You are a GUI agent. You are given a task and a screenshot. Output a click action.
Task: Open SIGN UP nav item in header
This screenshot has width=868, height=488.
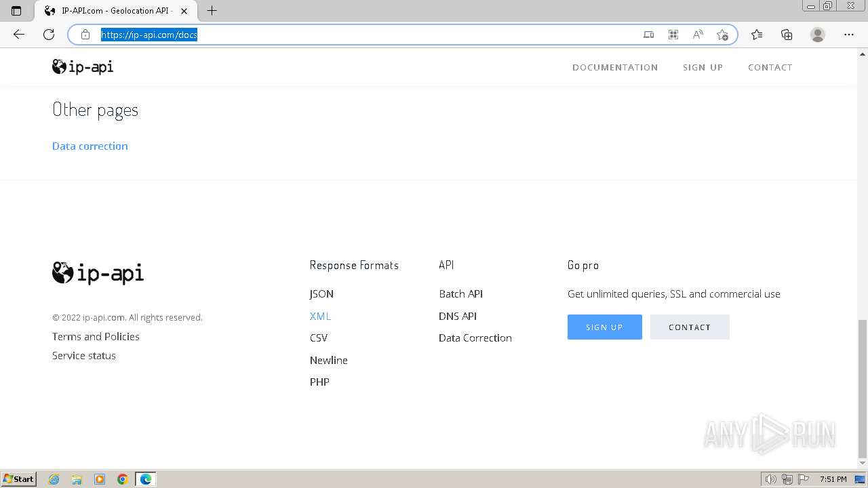(x=703, y=67)
